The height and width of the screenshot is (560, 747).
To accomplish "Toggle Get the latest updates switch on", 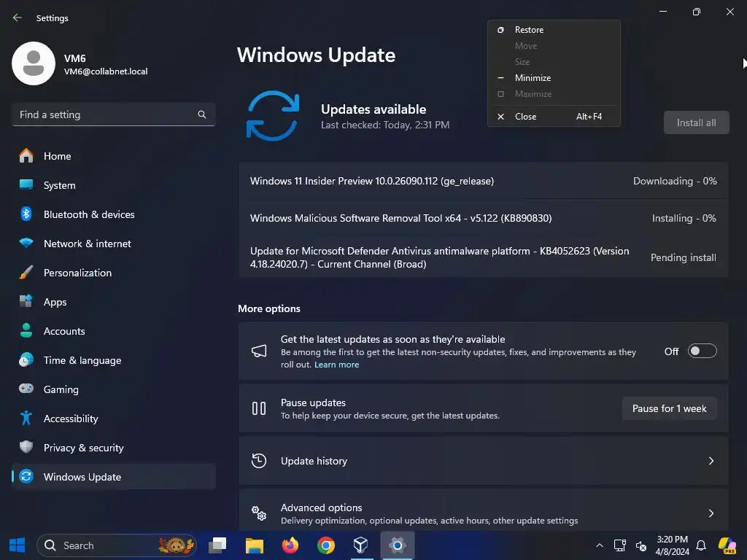I will click(703, 351).
